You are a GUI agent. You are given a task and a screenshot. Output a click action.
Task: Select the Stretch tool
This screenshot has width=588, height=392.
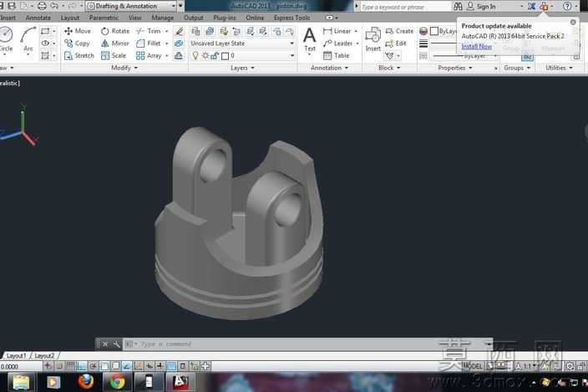[79, 55]
